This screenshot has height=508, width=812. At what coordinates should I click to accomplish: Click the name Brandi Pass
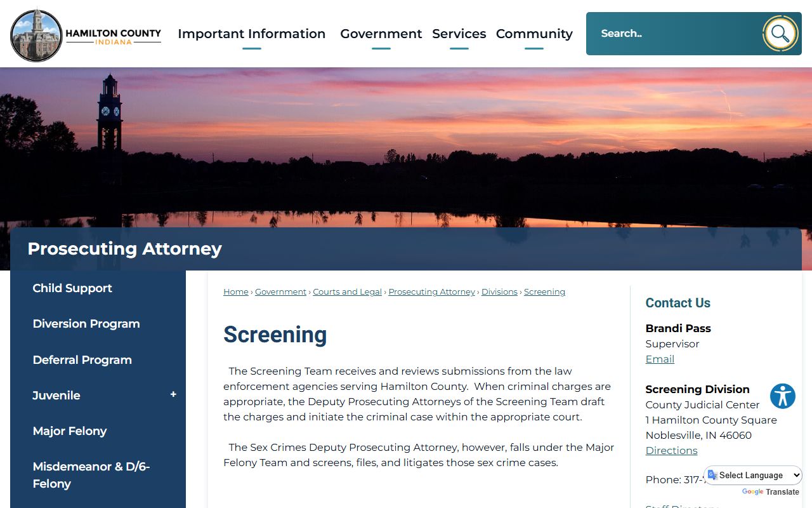(678, 328)
